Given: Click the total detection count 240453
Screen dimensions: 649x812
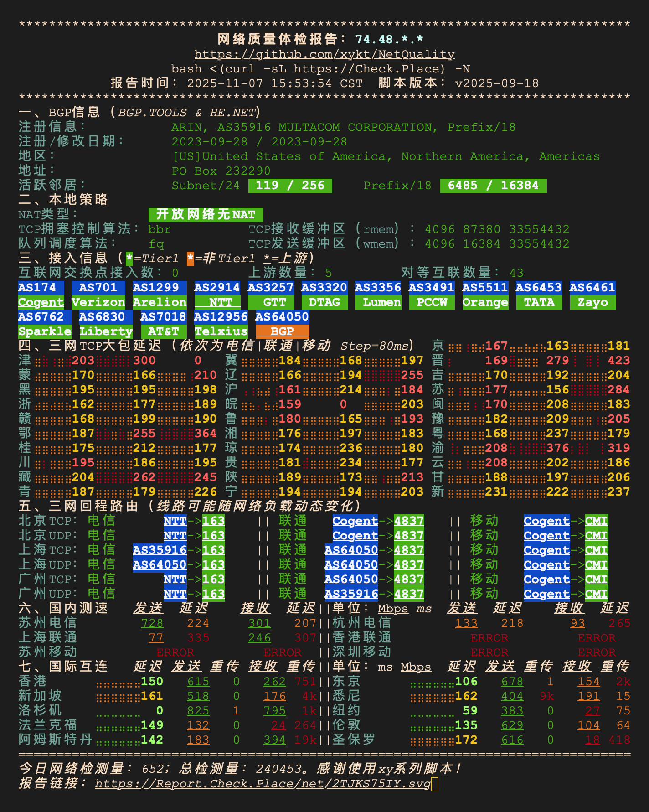Looking at the screenshot, I should pyautogui.click(x=278, y=769).
